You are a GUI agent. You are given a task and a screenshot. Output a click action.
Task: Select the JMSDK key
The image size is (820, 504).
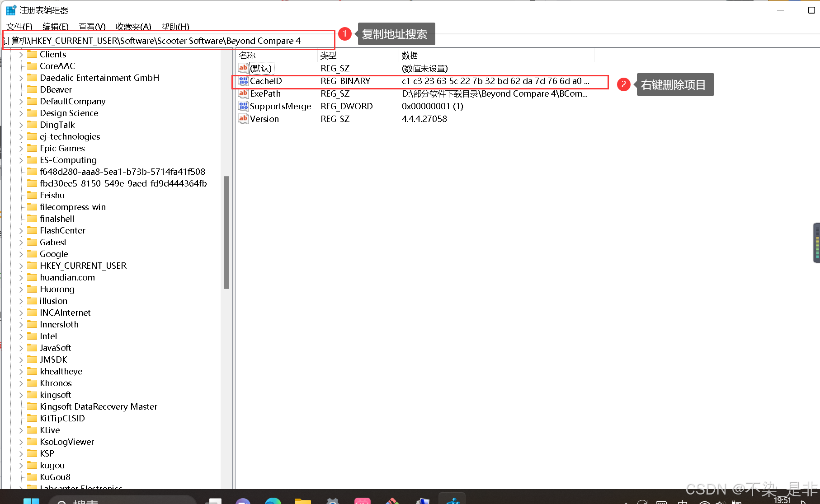click(53, 359)
